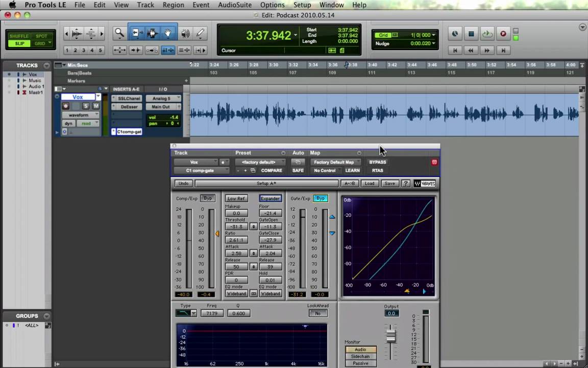588x368 pixels.
Task: Click the plugin Load button
Action: pos(370,183)
